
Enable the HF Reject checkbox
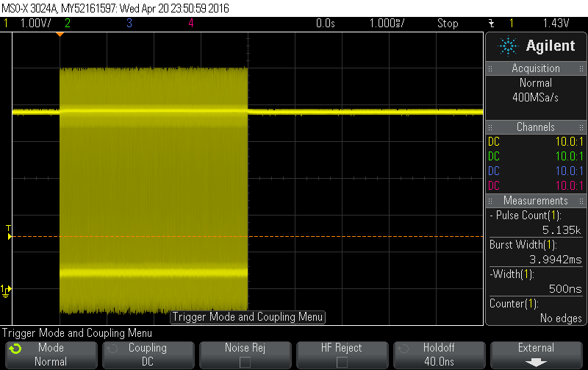(x=342, y=362)
